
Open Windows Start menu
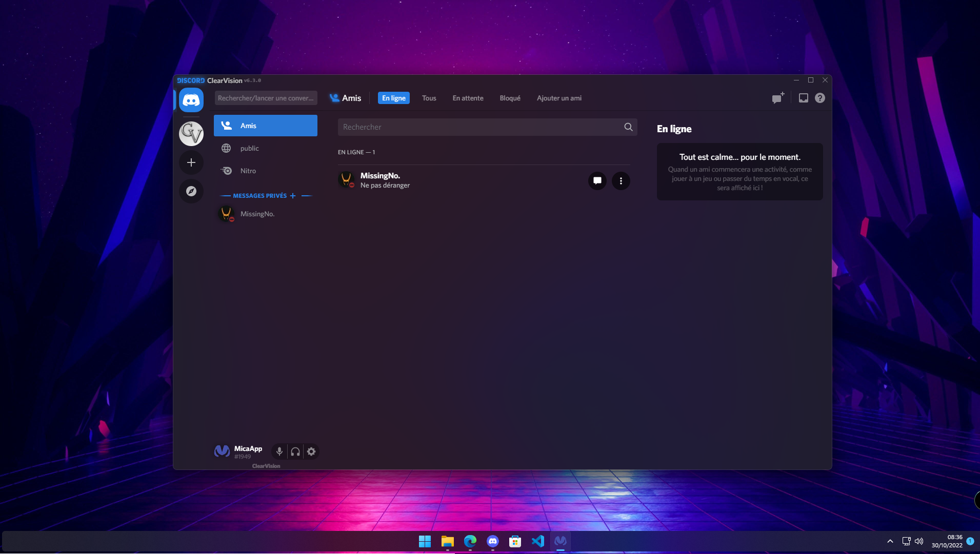click(x=425, y=541)
